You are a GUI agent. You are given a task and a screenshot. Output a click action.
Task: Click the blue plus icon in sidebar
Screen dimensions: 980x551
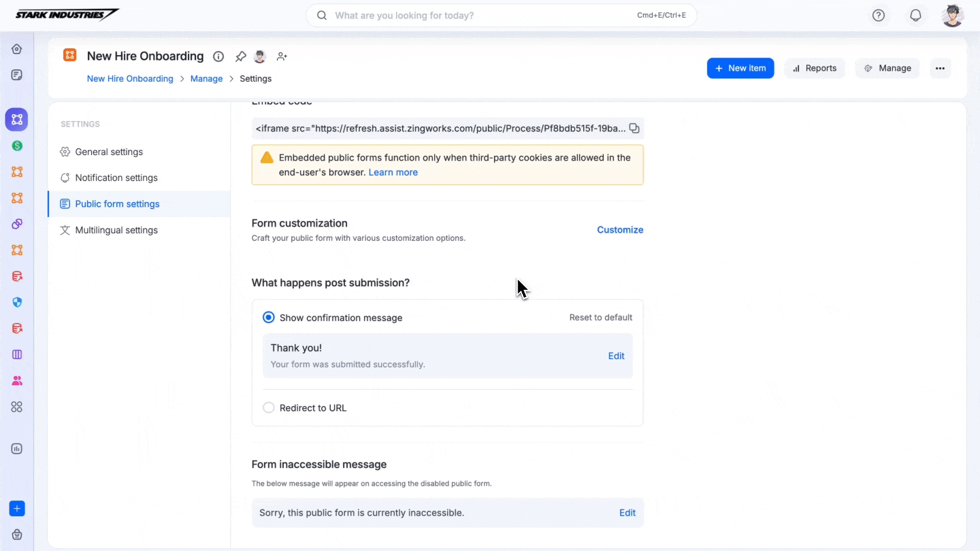coord(17,509)
